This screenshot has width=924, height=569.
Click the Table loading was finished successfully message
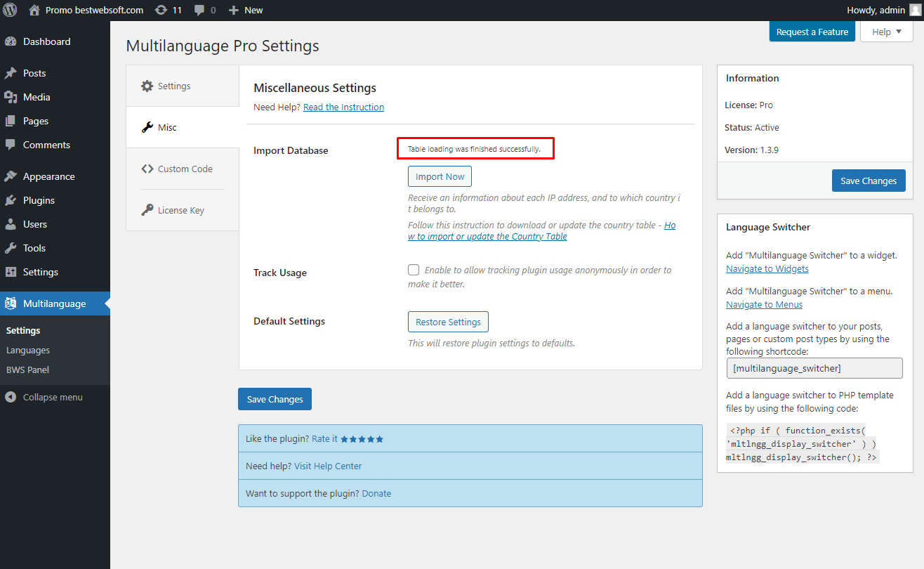click(475, 149)
